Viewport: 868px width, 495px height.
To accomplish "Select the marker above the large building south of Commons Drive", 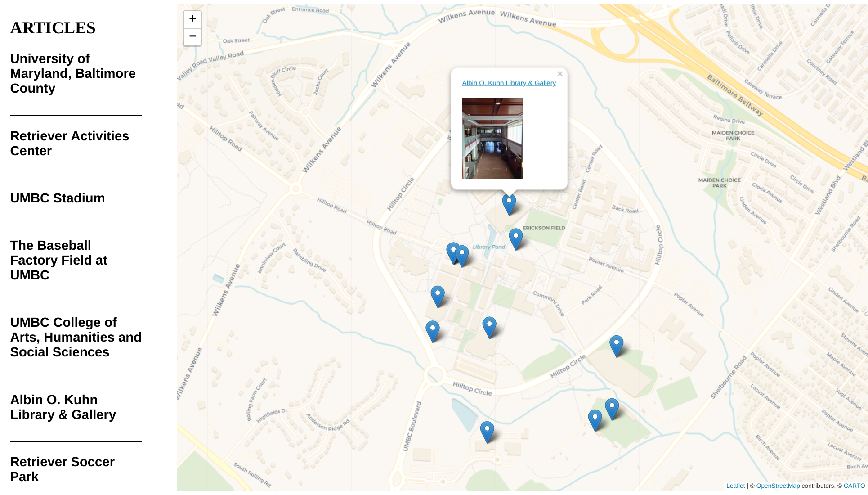I will 489,328.
